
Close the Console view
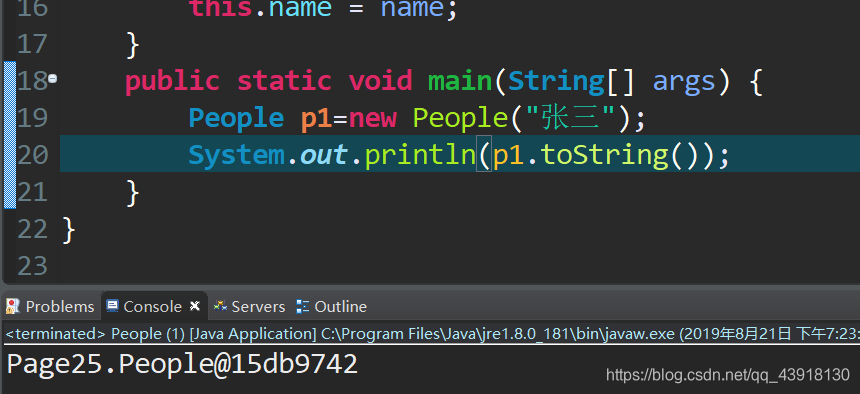[195, 306]
